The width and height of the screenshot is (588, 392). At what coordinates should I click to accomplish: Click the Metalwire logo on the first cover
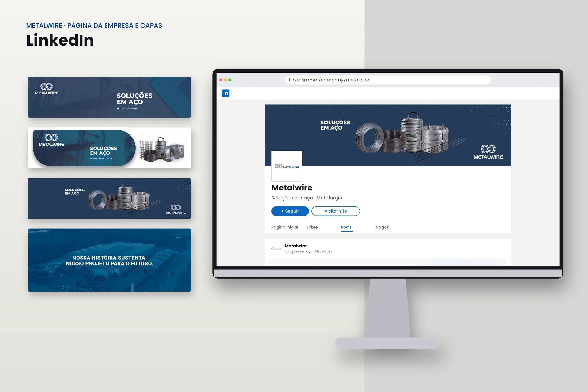(47, 89)
